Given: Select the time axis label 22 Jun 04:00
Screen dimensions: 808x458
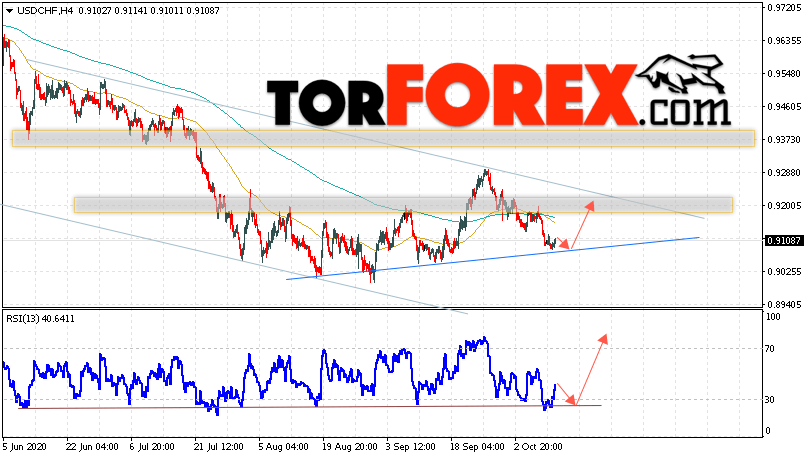Looking at the screenshot, I should point(92,446).
